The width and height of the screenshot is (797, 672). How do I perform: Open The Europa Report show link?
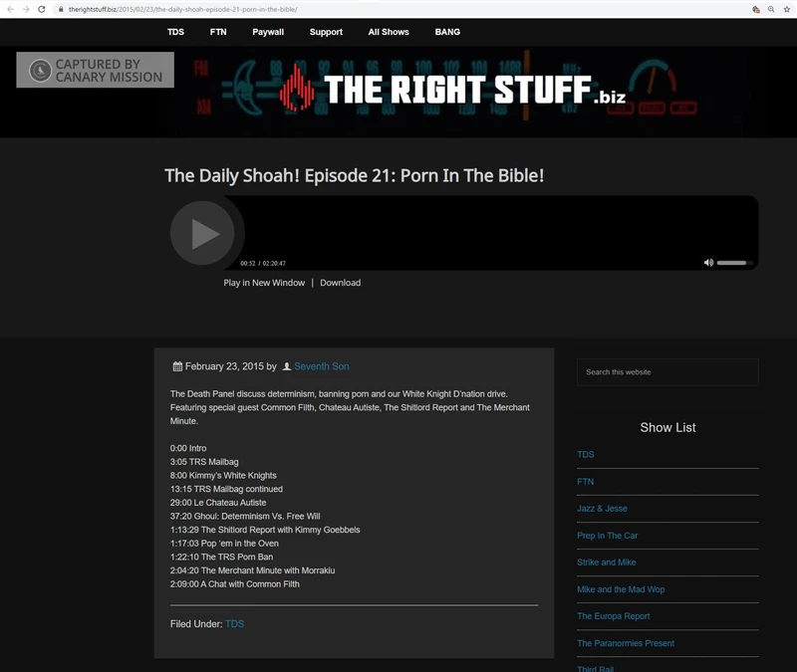tap(612, 615)
